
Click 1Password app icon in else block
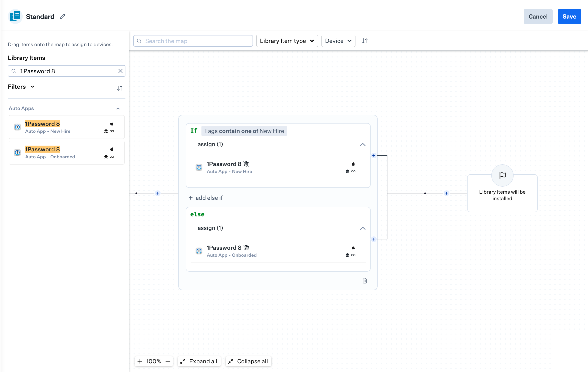[x=199, y=251]
